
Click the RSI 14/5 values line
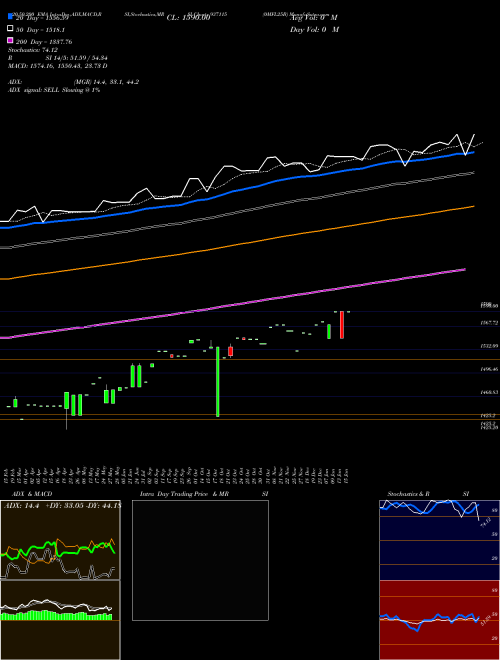tap(58, 58)
